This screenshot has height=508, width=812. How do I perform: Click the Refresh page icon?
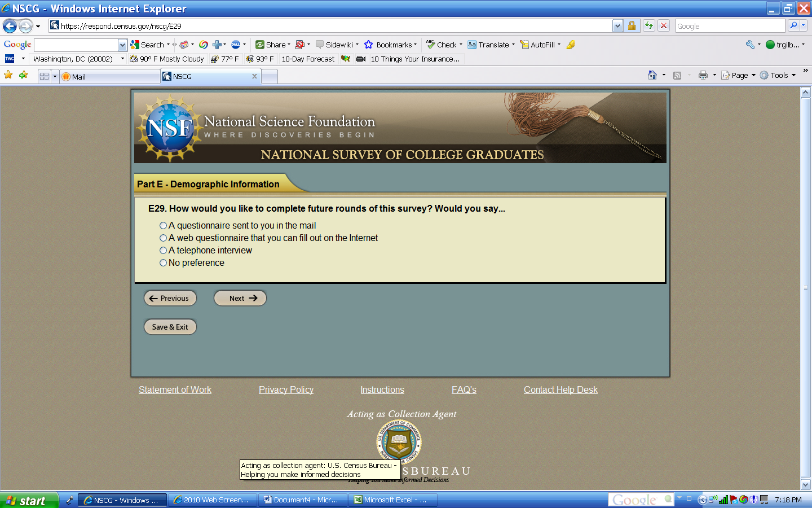coord(649,26)
